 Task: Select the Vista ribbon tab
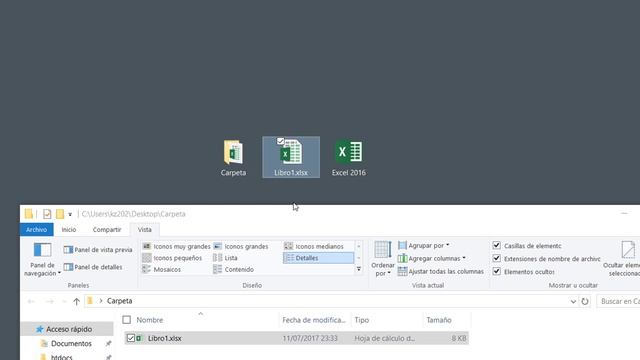tap(144, 230)
